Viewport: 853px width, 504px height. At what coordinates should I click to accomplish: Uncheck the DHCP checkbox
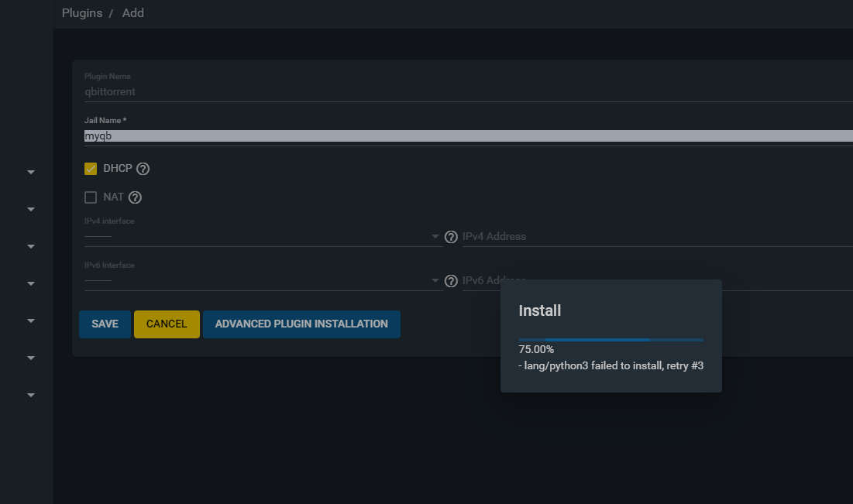click(x=91, y=169)
